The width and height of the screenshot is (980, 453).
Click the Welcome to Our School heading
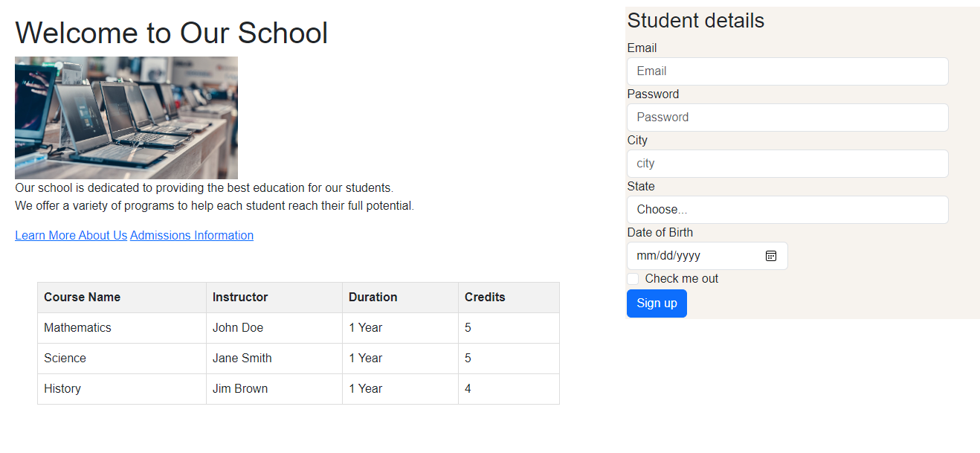coord(171,33)
